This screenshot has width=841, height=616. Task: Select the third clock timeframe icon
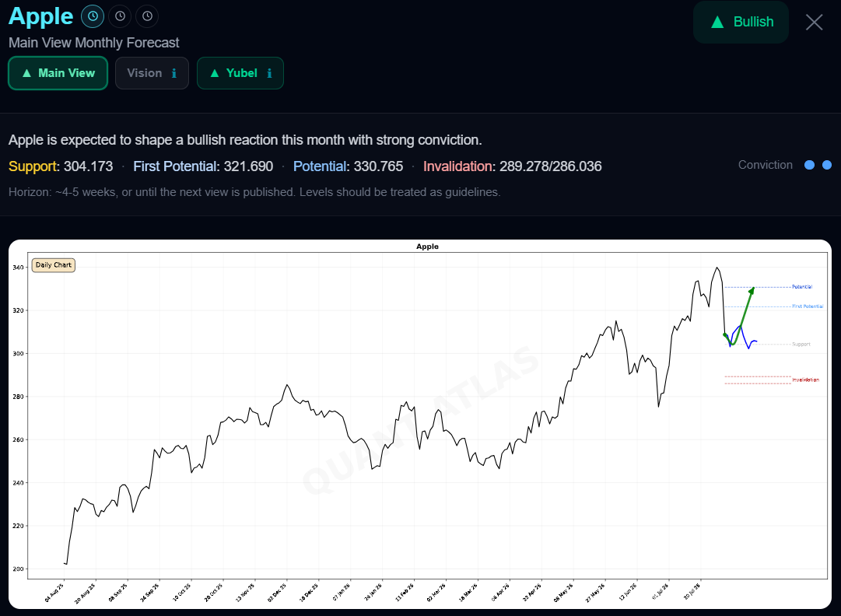[148, 16]
